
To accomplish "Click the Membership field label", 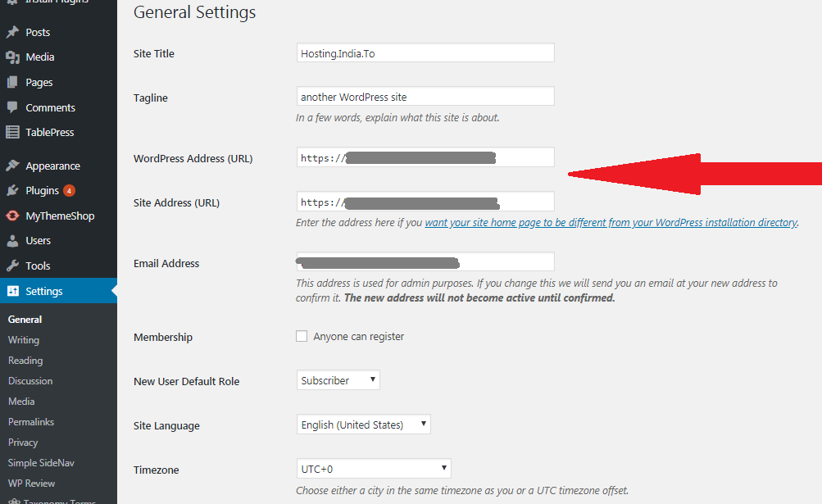I will (163, 337).
